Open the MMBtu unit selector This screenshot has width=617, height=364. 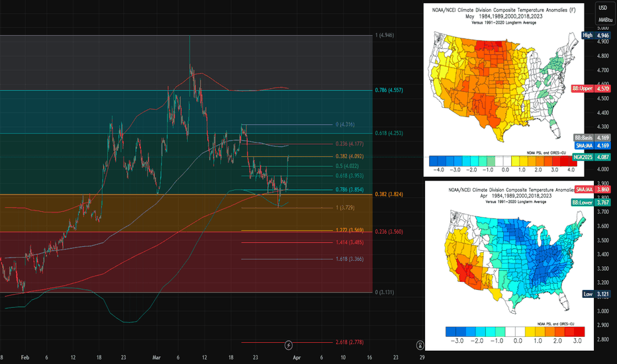pyautogui.click(x=605, y=19)
